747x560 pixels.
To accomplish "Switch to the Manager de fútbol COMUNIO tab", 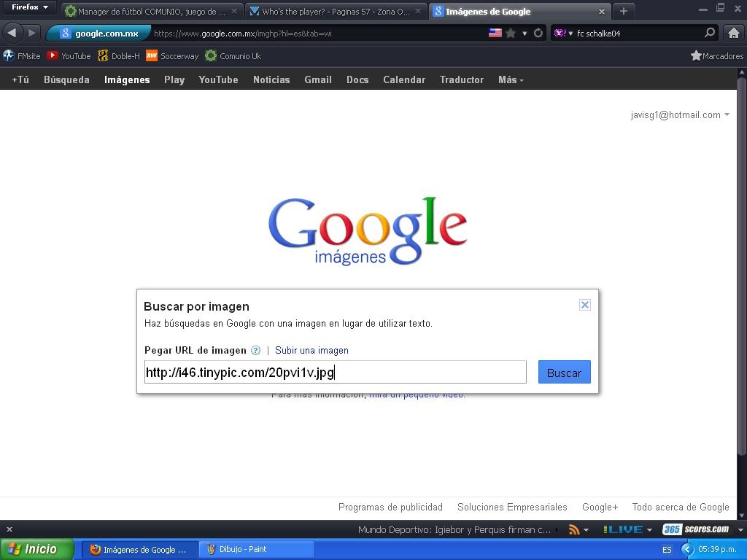I will point(151,12).
